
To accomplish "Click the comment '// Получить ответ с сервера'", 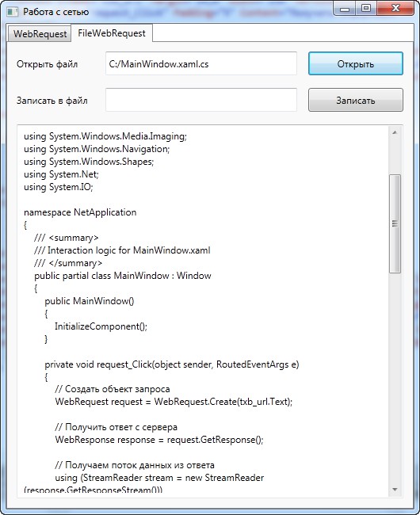I will click(116, 427).
